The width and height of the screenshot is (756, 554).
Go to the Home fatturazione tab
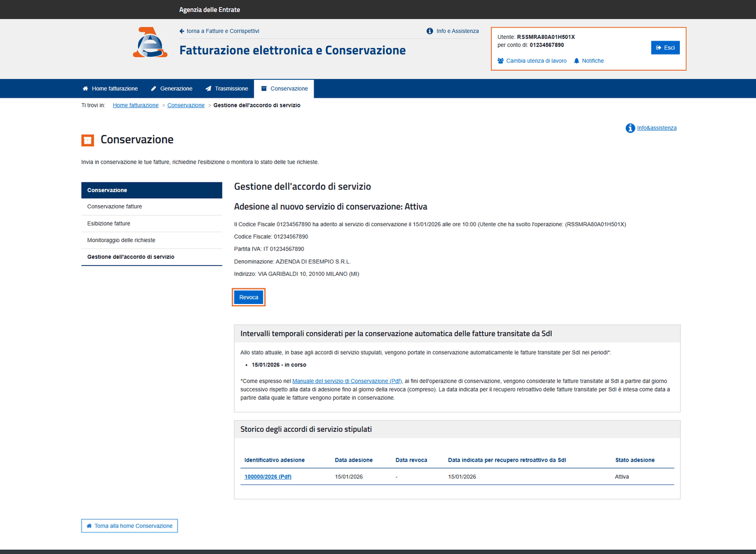tap(110, 89)
